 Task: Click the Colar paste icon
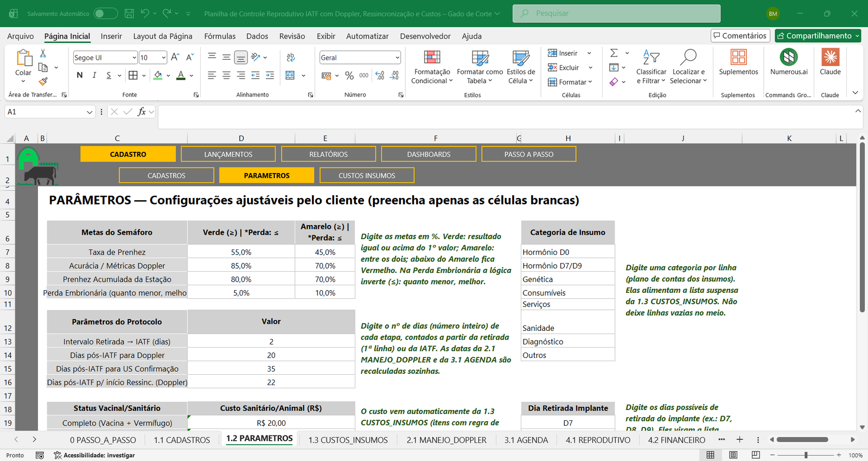[x=23, y=57]
